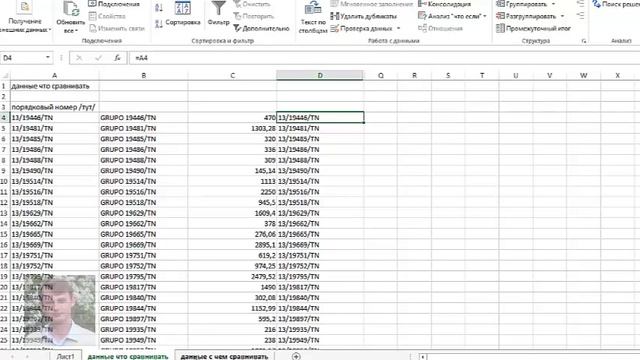The width and height of the screenshot is (640, 360).
Task: Click cell with value 1303,28
Action: pos(232,128)
